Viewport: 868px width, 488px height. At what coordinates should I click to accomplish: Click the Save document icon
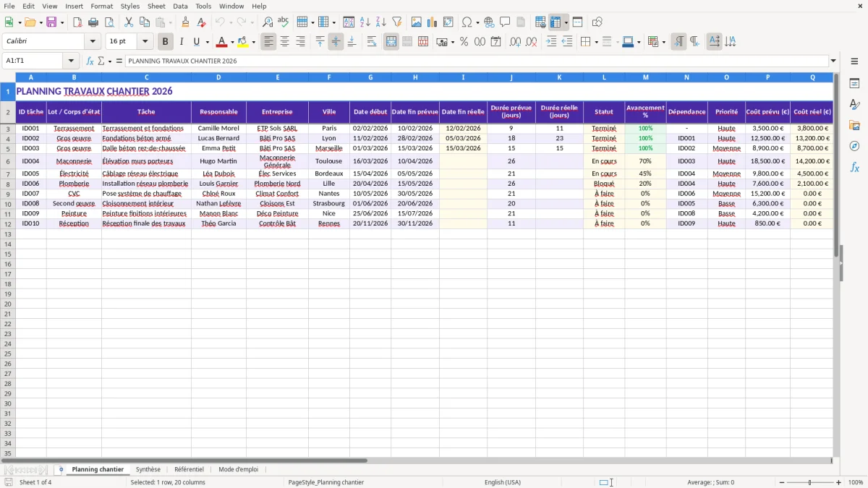51,22
